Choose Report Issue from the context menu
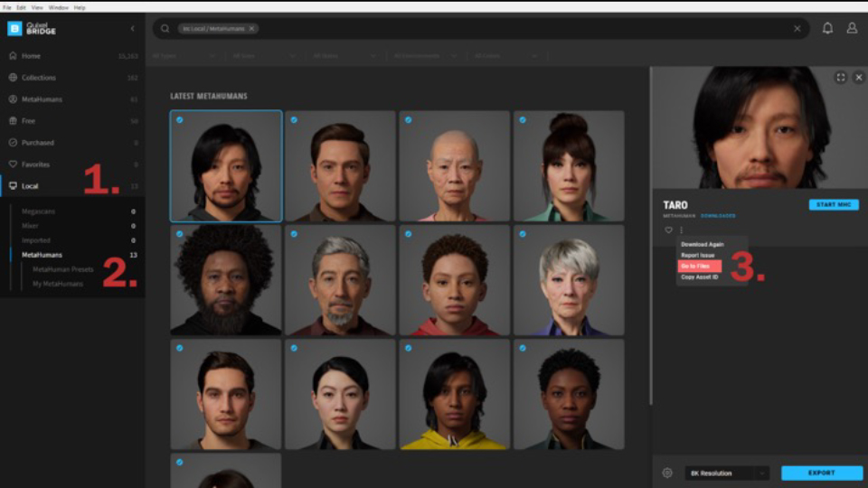868x488 pixels. pyautogui.click(x=697, y=255)
